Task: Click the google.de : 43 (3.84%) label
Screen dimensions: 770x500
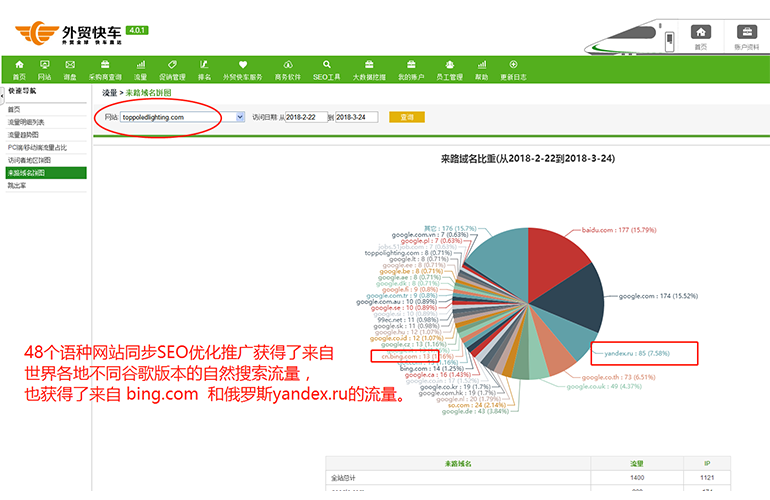Action: pos(475,412)
